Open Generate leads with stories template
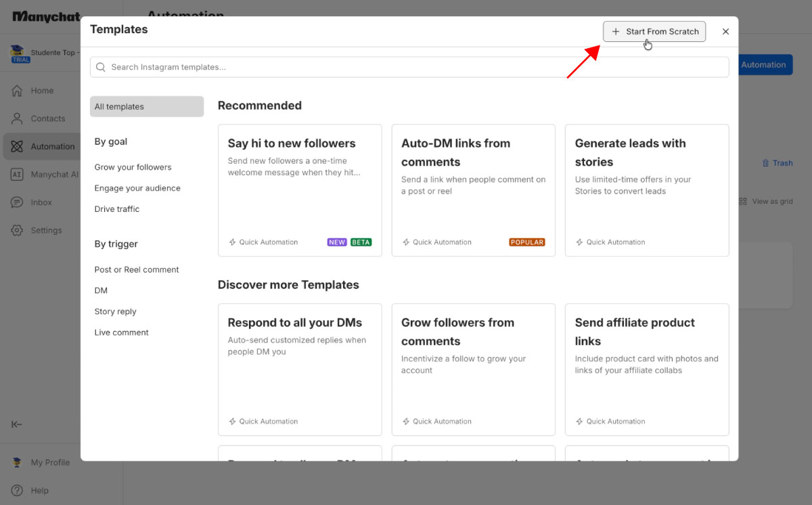Image resolution: width=812 pixels, height=505 pixels. pyautogui.click(x=647, y=190)
